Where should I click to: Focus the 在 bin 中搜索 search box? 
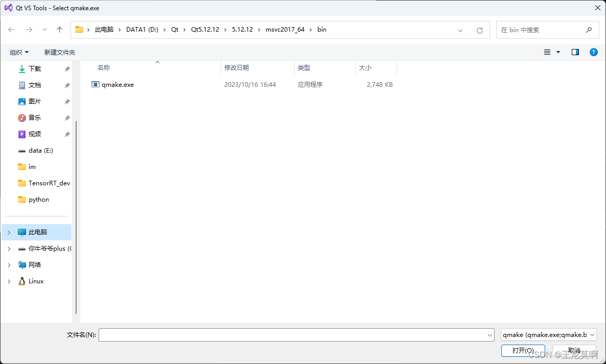click(x=547, y=30)
